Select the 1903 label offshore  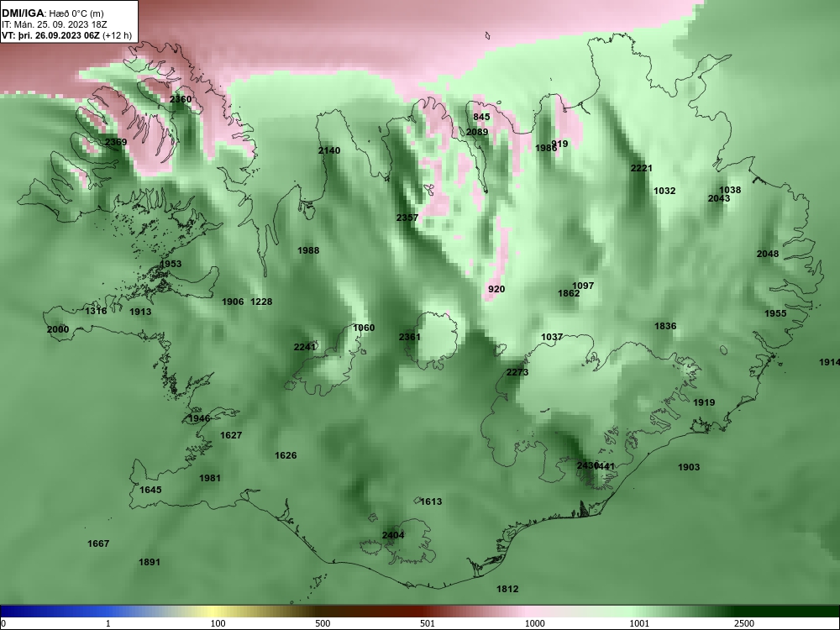point(689,467)
